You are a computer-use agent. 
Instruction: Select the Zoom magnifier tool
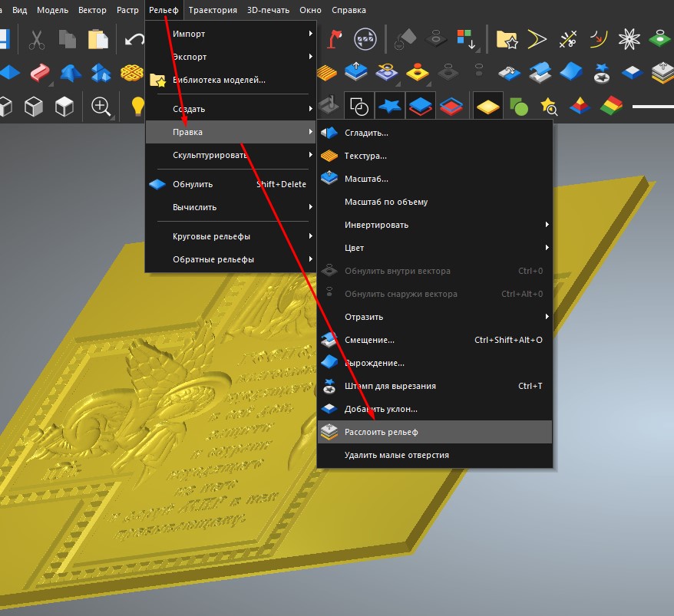pos(101,106)
